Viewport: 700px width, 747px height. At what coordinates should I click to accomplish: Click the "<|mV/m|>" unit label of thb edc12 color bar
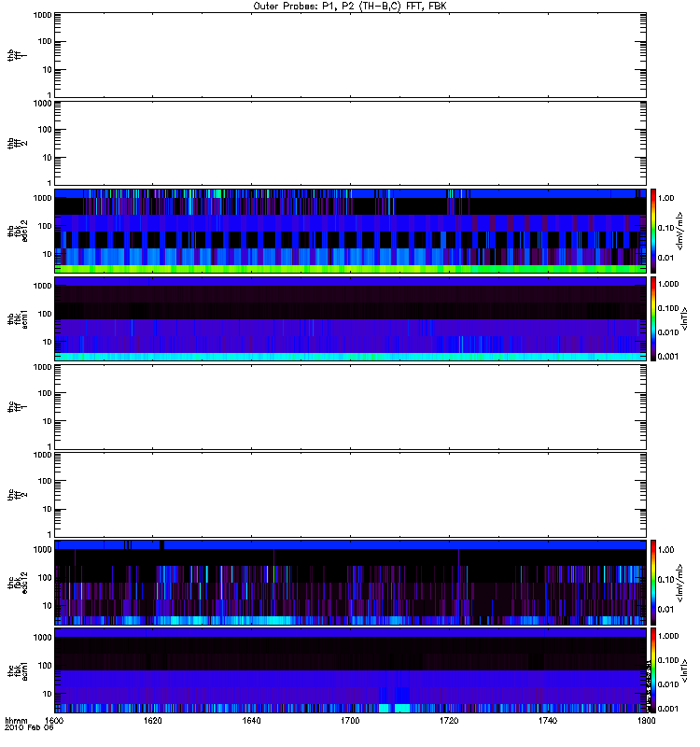pyautogui.click(x=680, y=231)
